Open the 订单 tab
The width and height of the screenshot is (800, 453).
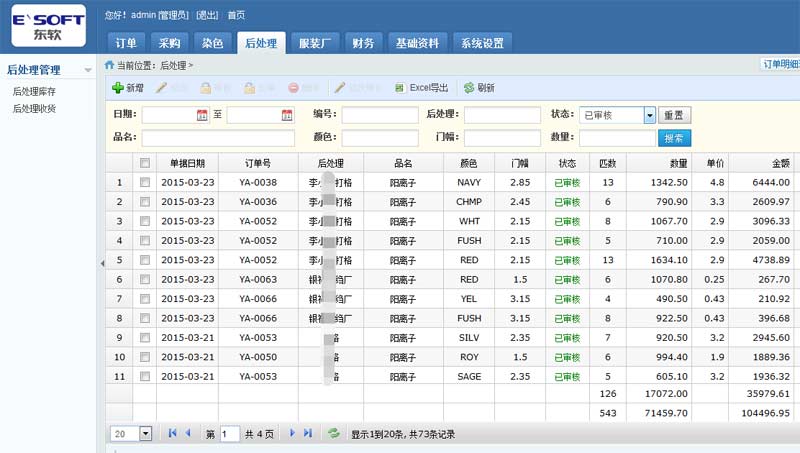(x=126, y=43)
